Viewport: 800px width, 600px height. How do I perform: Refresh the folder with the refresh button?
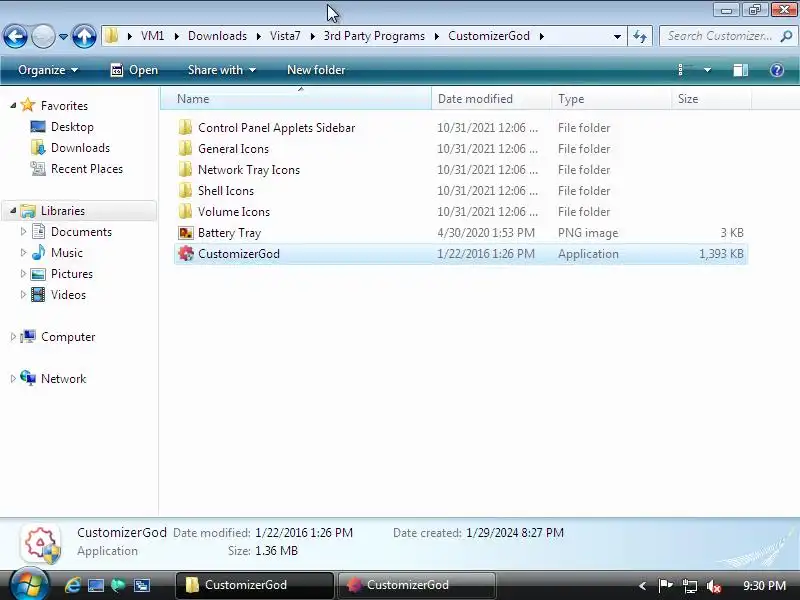(640, 36)
